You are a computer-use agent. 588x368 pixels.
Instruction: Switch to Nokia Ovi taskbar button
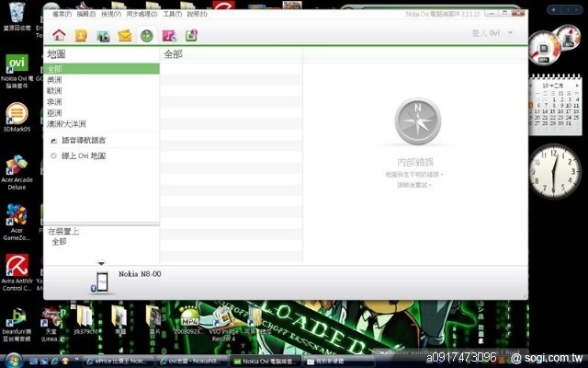click(x=266, y=362)
